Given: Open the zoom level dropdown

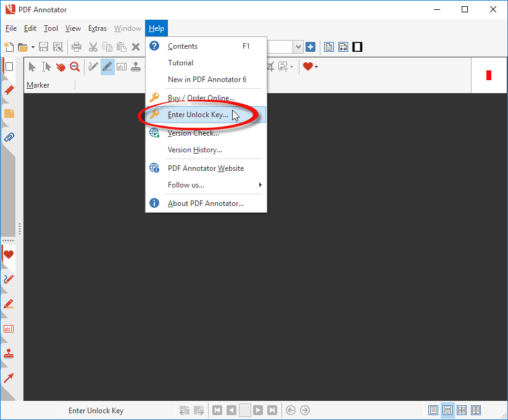Looking at the screenshot, I should point(298,46).
